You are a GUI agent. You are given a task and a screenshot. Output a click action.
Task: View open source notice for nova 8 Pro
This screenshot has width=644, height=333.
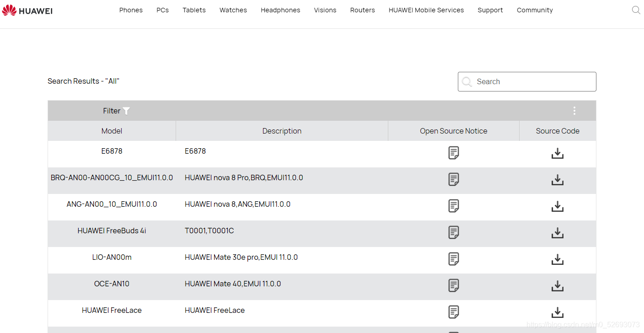pos(454,179)
